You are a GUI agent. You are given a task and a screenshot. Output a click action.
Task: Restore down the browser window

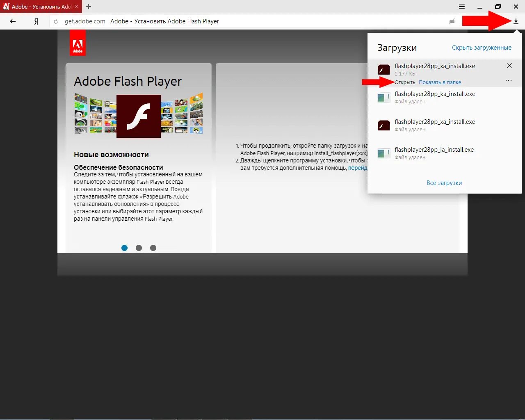(x=498, y=7)
